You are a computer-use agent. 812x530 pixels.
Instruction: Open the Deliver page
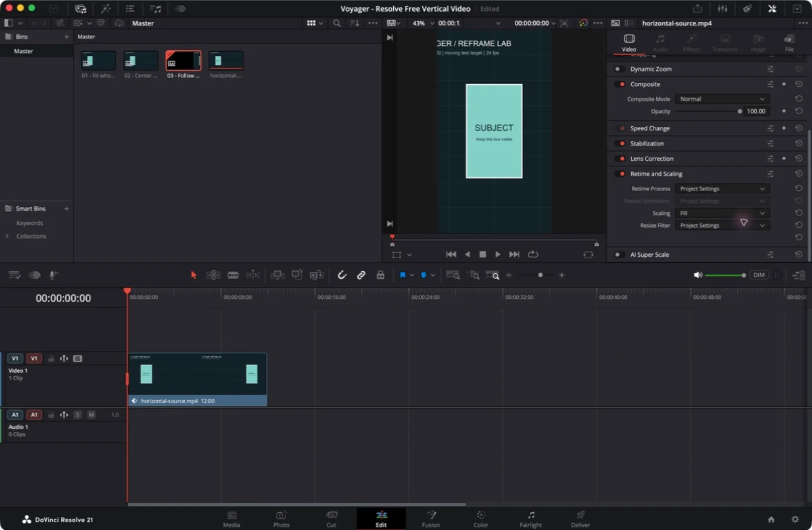click(x=581, y=519)
